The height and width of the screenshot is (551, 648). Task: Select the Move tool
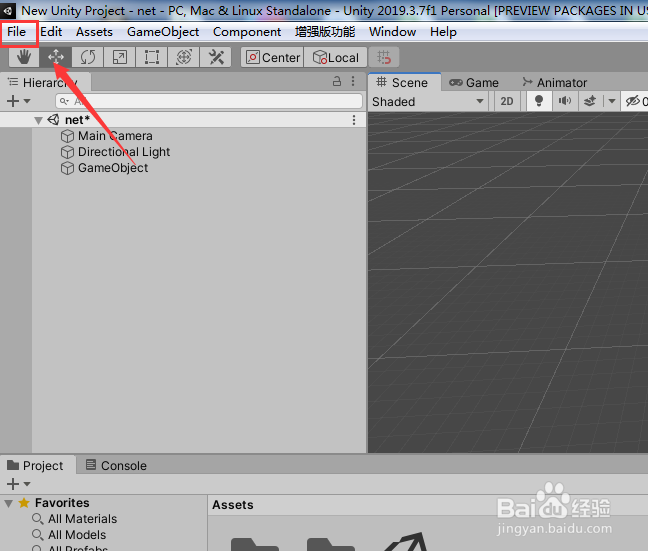tap(56, 57)
